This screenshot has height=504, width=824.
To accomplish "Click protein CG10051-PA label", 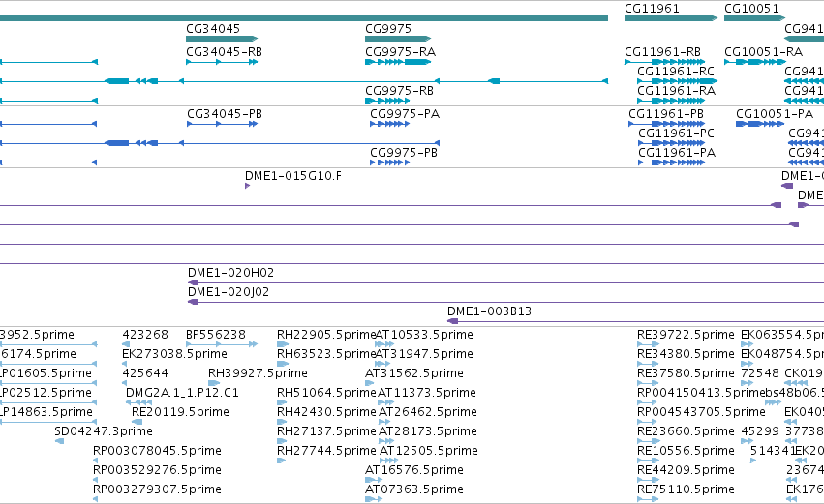I will 774,114.
